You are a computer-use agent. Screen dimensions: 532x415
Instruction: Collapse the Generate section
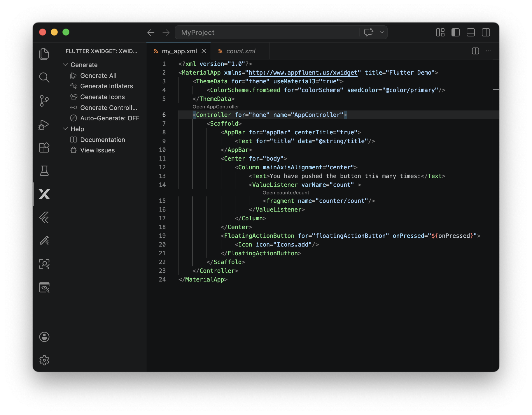tap(65, 64)
